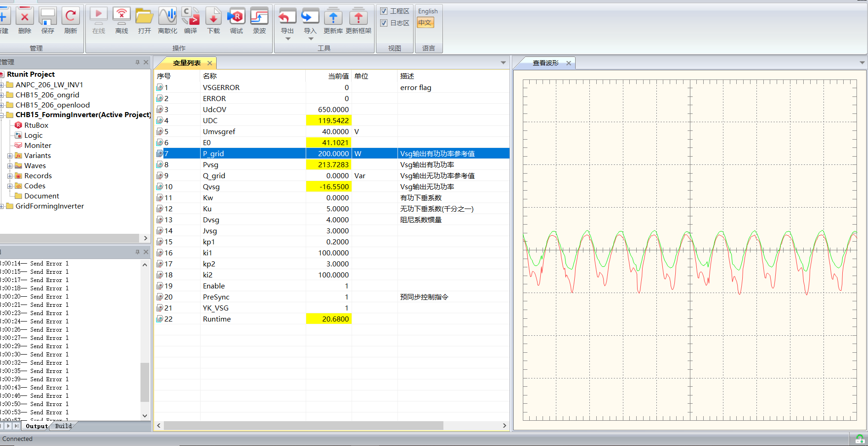The height and width of the screenshot is (446, 868).
Task: Switch language to English
Action: point(428,11)
